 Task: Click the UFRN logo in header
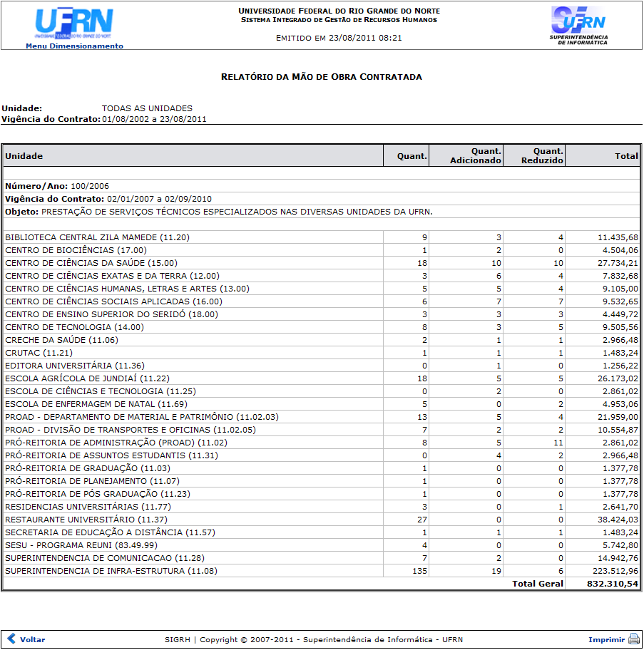point(74,23)
